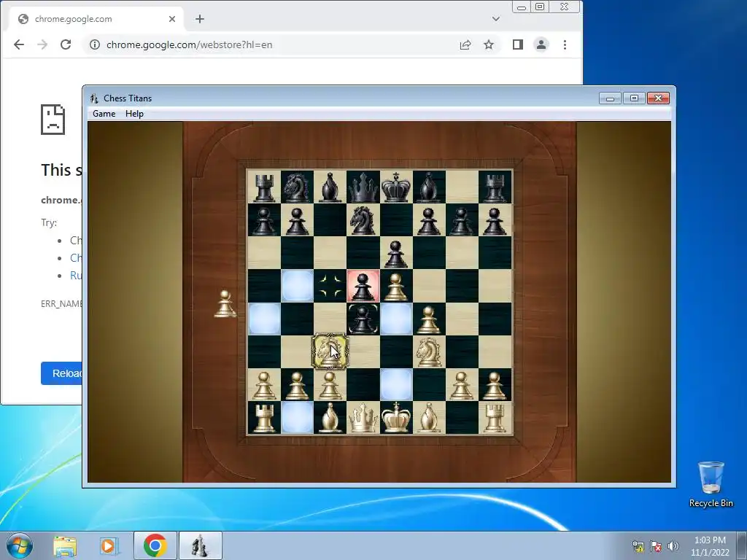Click the captured white pawn beside the board
Viewport: 747px width, 560px height.
click(225, 304)
